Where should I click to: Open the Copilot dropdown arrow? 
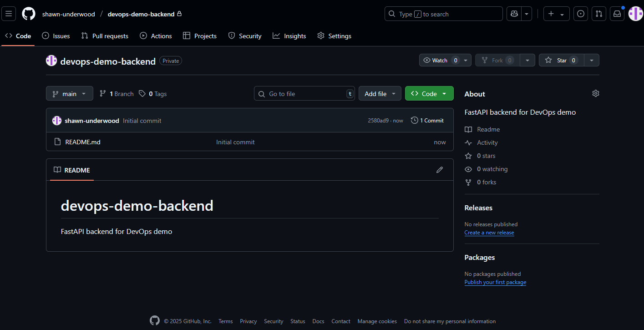(x=527, y=14)
